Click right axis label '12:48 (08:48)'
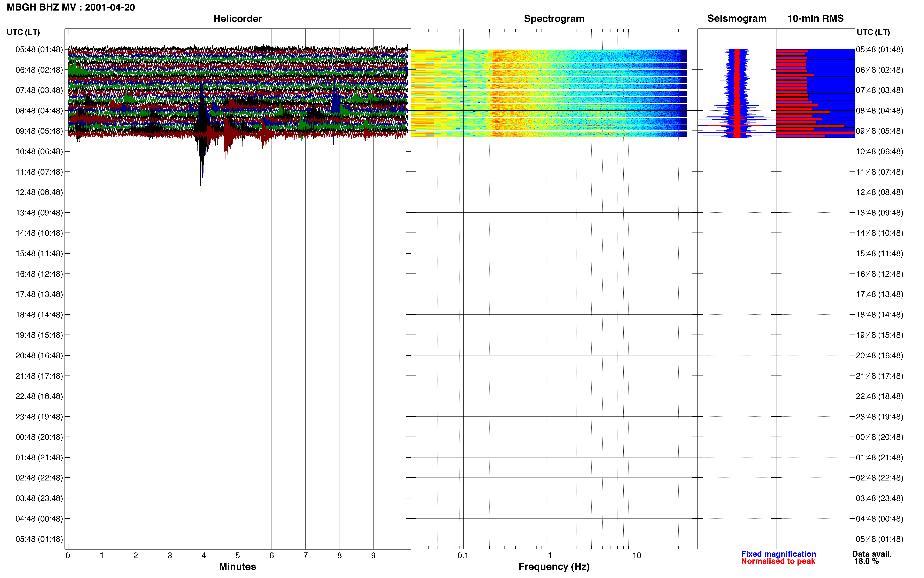The image size is (924, 578). 880,192
